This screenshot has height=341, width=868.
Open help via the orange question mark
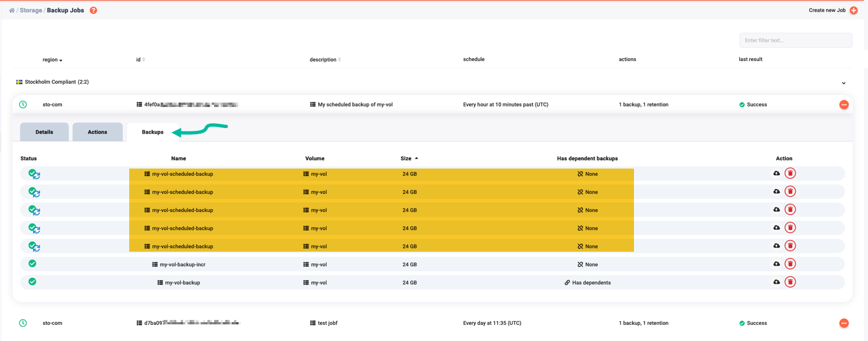pos(93,11)
